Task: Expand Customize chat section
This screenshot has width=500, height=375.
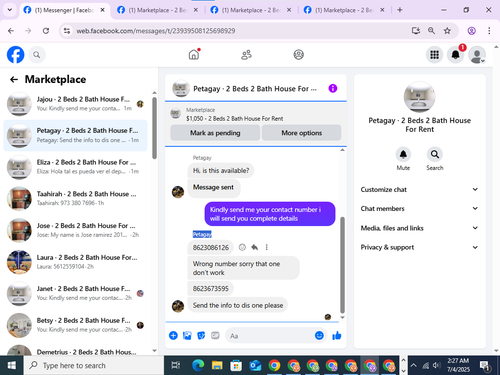Action: [419, 190]
